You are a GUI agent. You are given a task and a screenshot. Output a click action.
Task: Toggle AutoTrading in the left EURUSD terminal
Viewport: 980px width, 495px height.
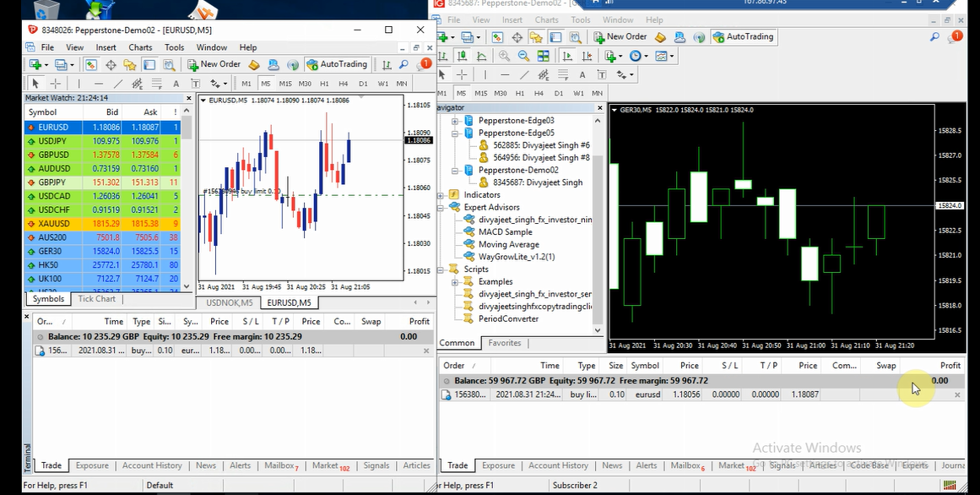pos(337,64)
